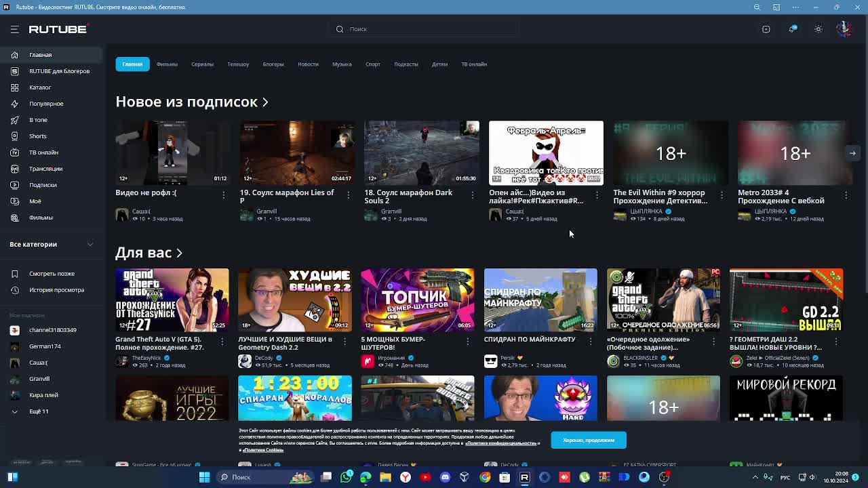The image size is (868, 488).
Task: Play the Видео не рофл :( thumbnail
Action: [x=172, y=153]
